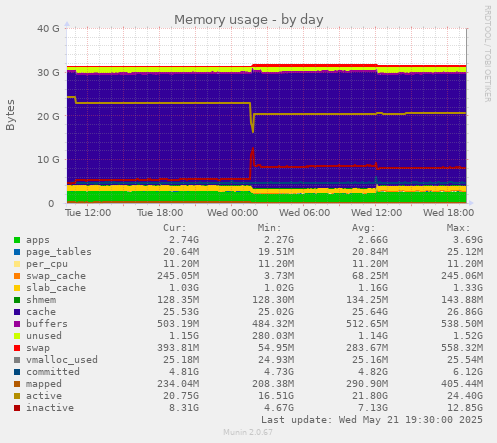
Task: Click the orange swap_cache legend swatch
Action: tap(17, 276)
